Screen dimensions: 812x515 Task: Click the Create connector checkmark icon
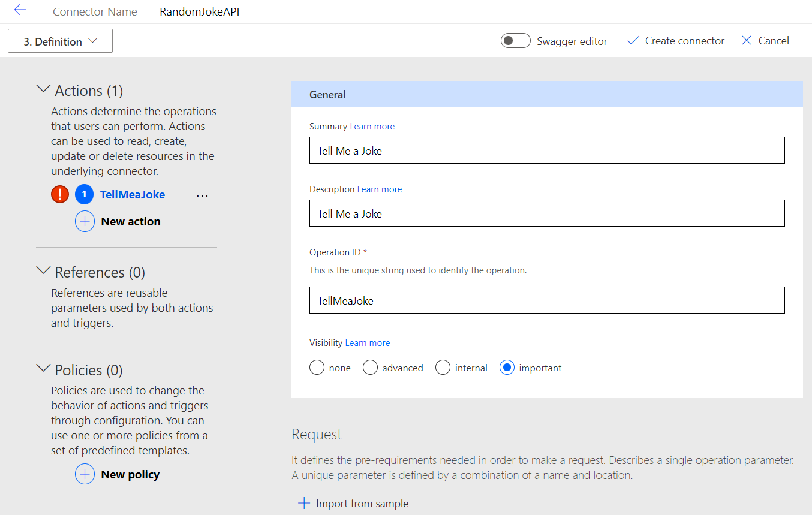point(633,41)
